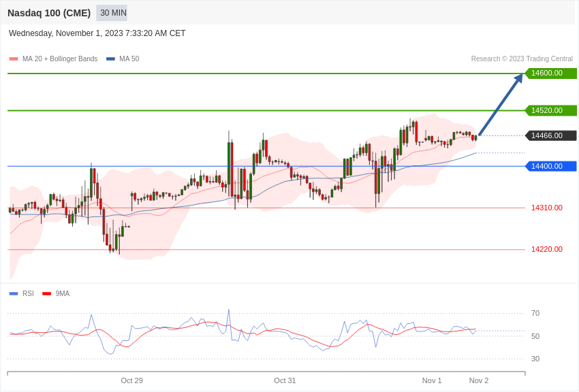Click the 14220.00 red support value

coord(547,249)
